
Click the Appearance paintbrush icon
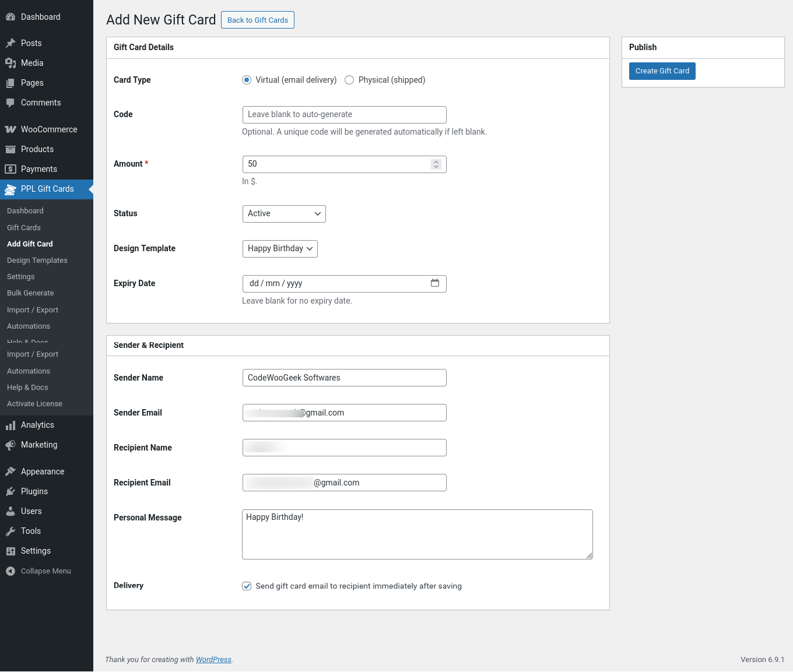[10, 472]
